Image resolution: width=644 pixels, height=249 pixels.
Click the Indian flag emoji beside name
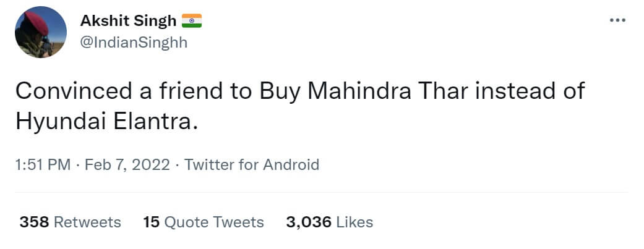click(x=192, y=21)
